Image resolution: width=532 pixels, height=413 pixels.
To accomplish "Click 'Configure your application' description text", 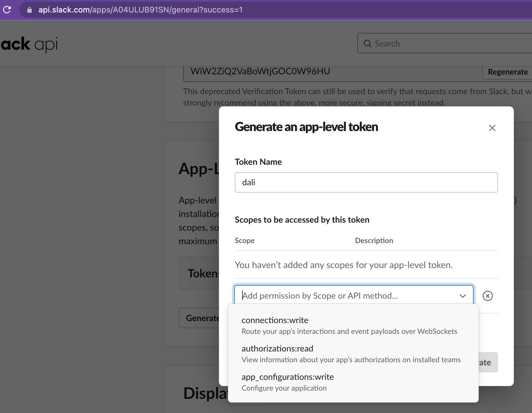I will (284, 388).
